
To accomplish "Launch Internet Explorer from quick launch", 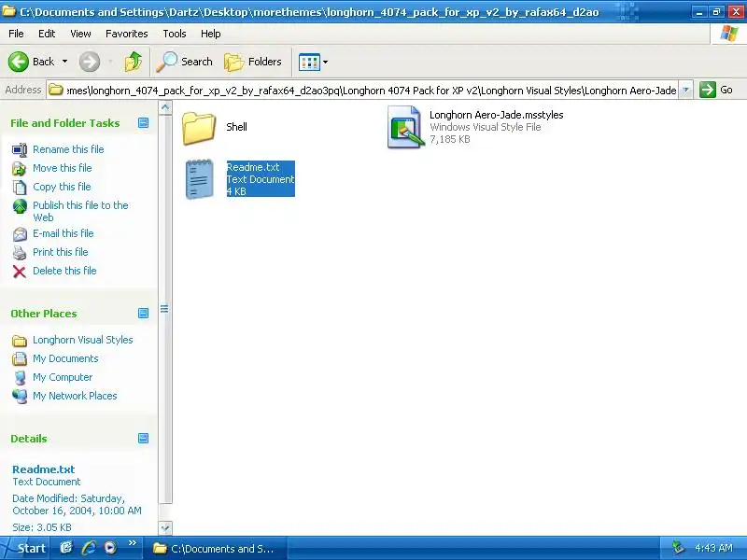I will point(89,548).
